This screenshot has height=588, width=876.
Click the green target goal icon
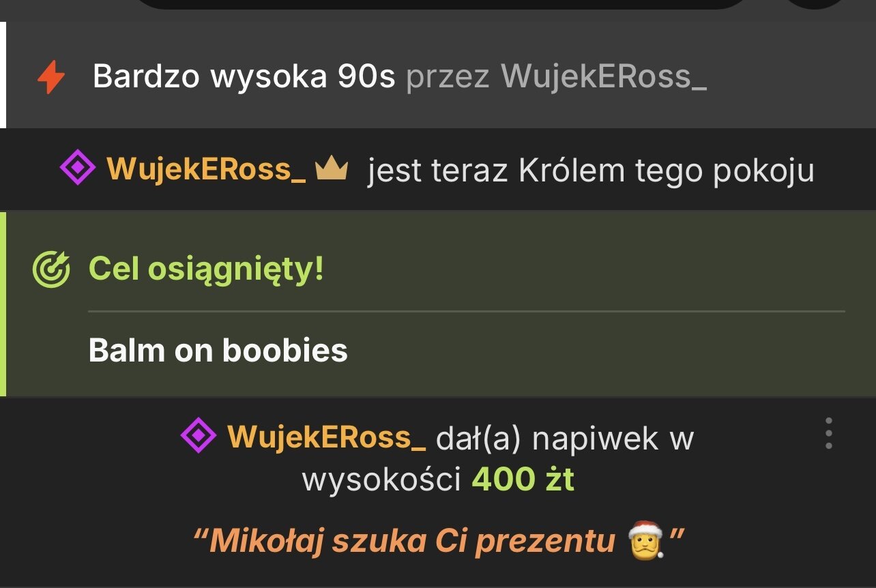tap(52, 269)
